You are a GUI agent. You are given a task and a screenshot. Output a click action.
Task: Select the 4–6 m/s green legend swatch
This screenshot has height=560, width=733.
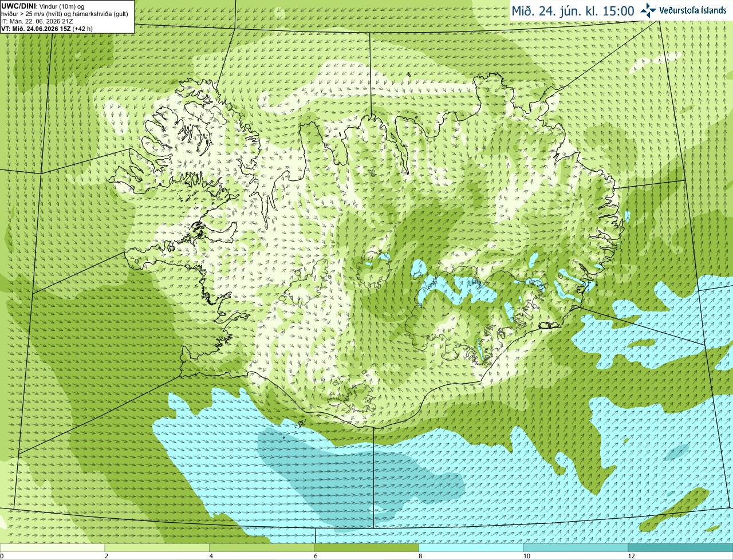coord(262,547)
